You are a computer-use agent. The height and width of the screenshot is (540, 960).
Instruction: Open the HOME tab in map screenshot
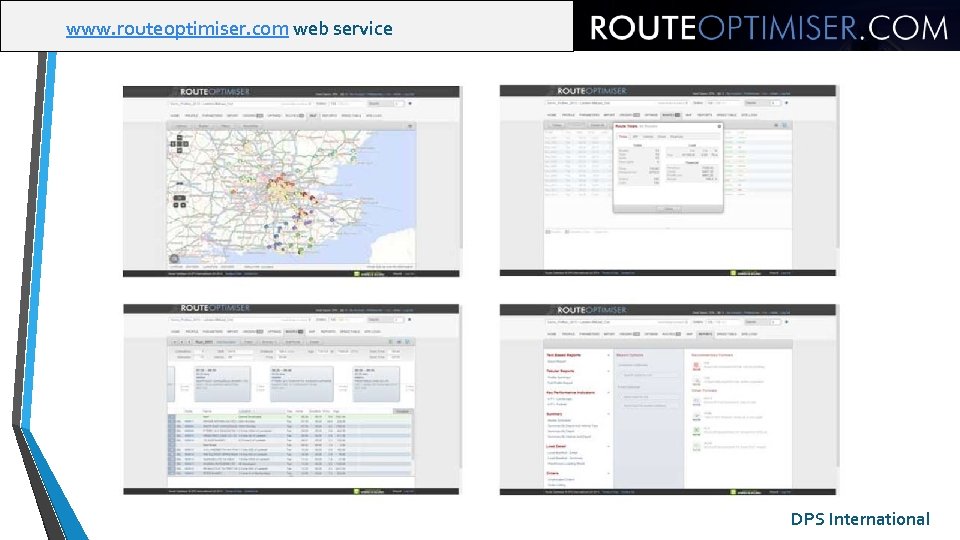[x=175, y=115]
